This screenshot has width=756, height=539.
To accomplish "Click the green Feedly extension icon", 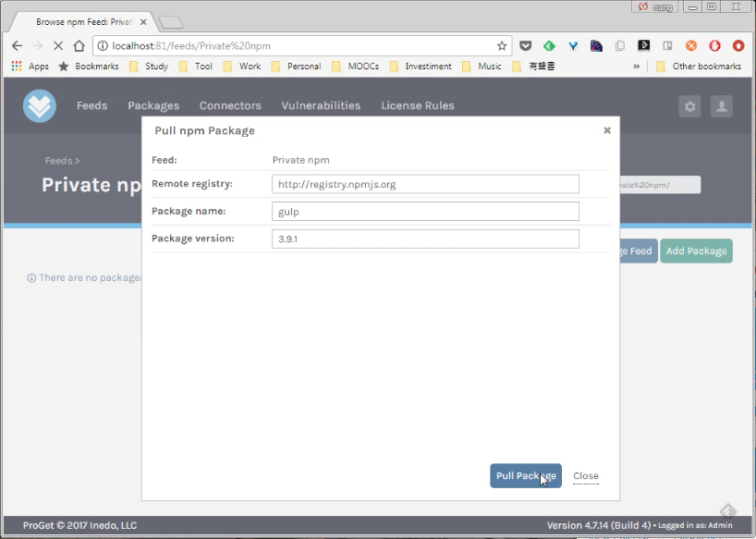I will point(549,46).
